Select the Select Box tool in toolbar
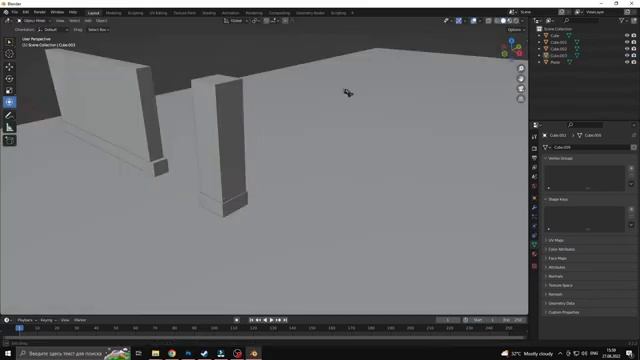The image size is (640, 360). [9, 42]
